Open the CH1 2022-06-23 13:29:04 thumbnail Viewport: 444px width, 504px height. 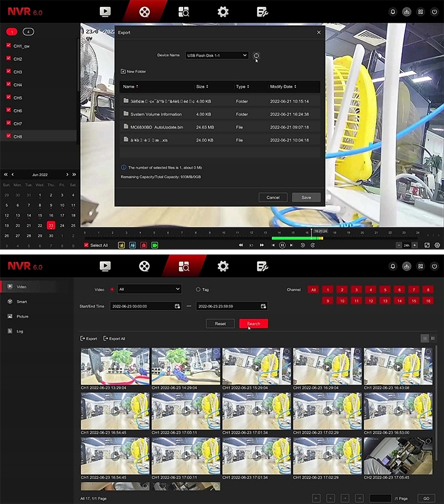click(115, 366)
